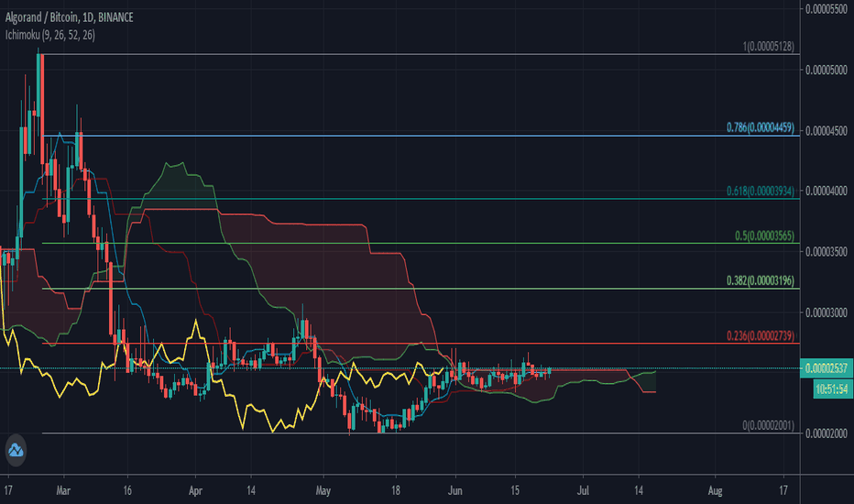Screen dimensions: 854x504
Task: Click the 18 date label on time axis
Action: click(x=396, y=490)
